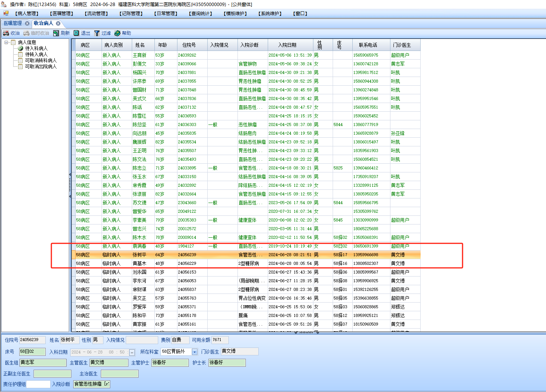
Task: Click the 费别 field showing 自费
Action: pyautogui.click(x=180, y=340)
